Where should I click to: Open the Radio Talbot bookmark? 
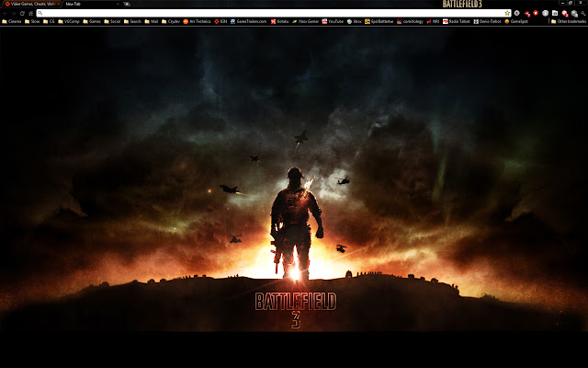pos(457,21)
